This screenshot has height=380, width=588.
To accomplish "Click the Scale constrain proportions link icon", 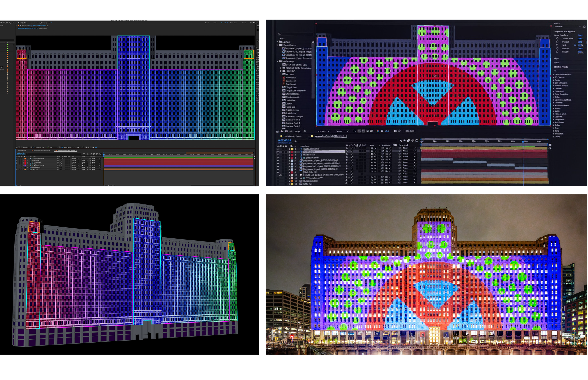I will pos(575,45).
